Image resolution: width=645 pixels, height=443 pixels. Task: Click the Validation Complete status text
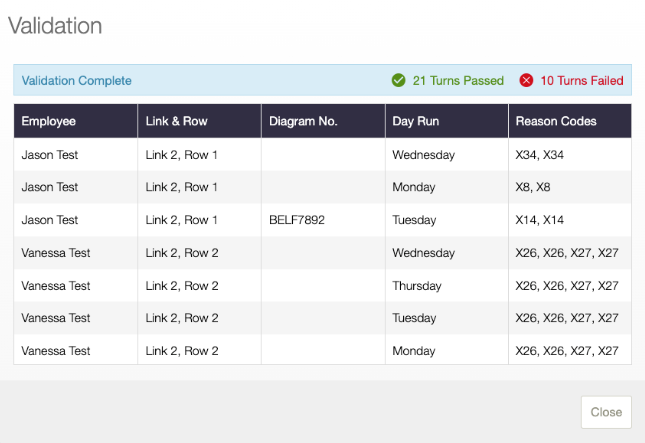[77, 81]
